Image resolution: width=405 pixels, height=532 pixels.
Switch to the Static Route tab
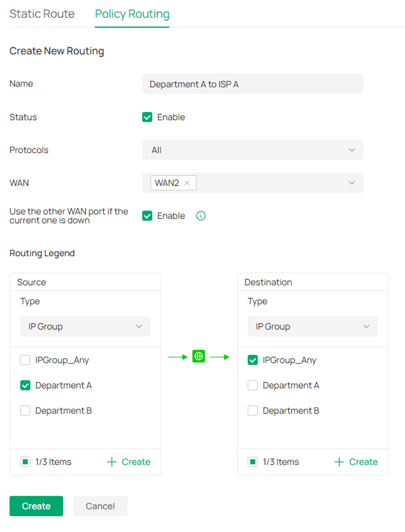[42, 14]
